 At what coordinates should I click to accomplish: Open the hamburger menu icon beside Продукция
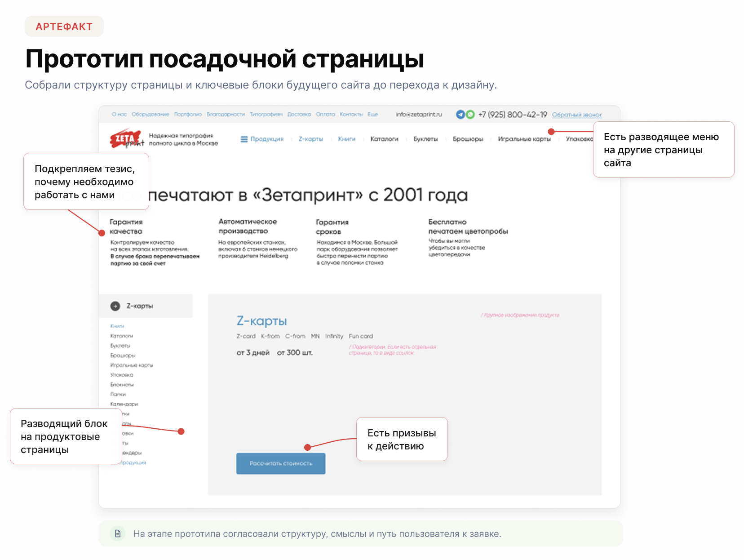(244, 139)
